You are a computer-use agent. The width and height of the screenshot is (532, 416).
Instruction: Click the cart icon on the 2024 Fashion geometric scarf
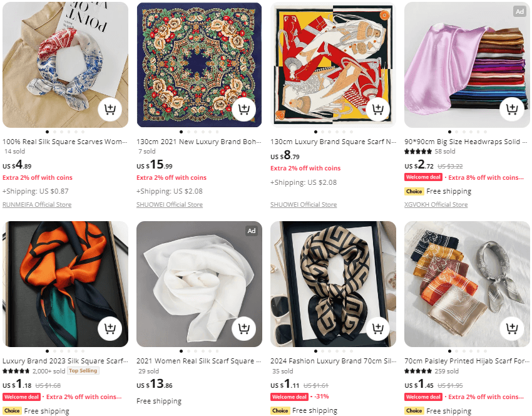tap(378, 328)
